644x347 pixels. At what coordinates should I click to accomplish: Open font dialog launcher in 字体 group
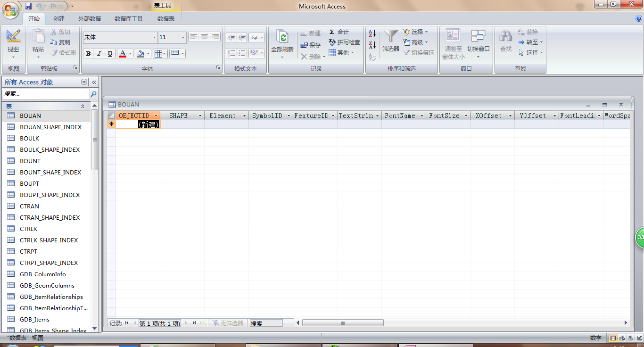pyautogui.click(x=218, y=68)
